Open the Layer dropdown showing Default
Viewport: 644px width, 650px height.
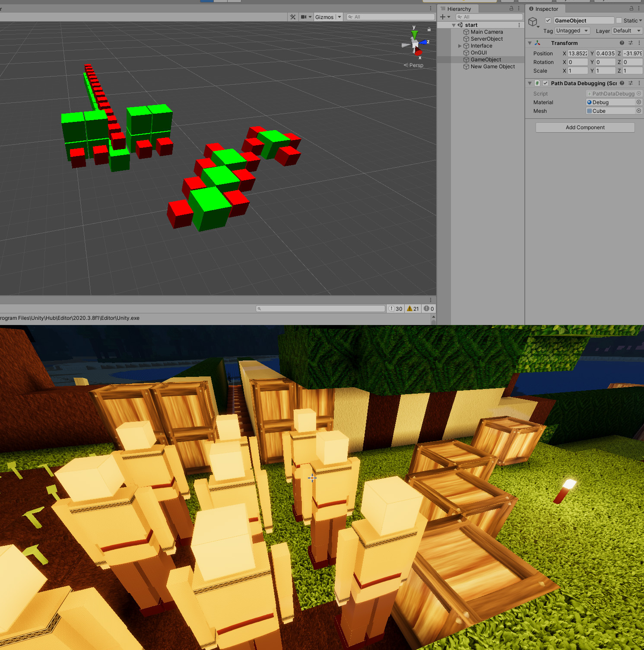tap(627, 31)
